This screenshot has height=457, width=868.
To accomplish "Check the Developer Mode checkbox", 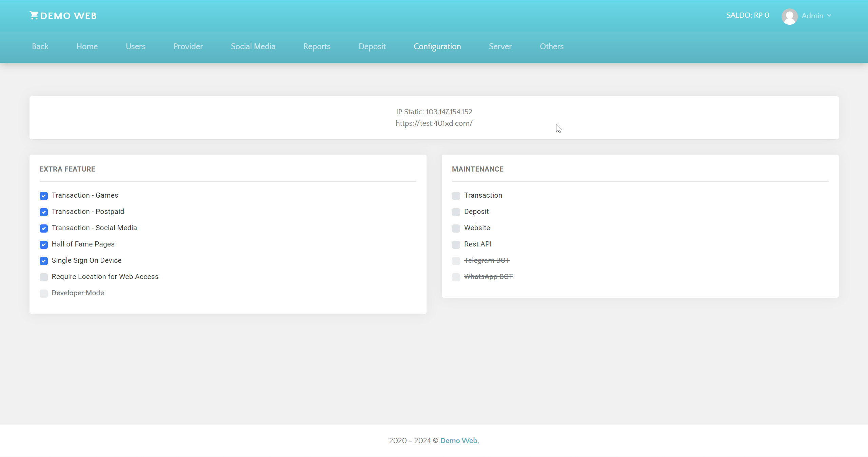I will pyautogui.click(x=44, y=294).
